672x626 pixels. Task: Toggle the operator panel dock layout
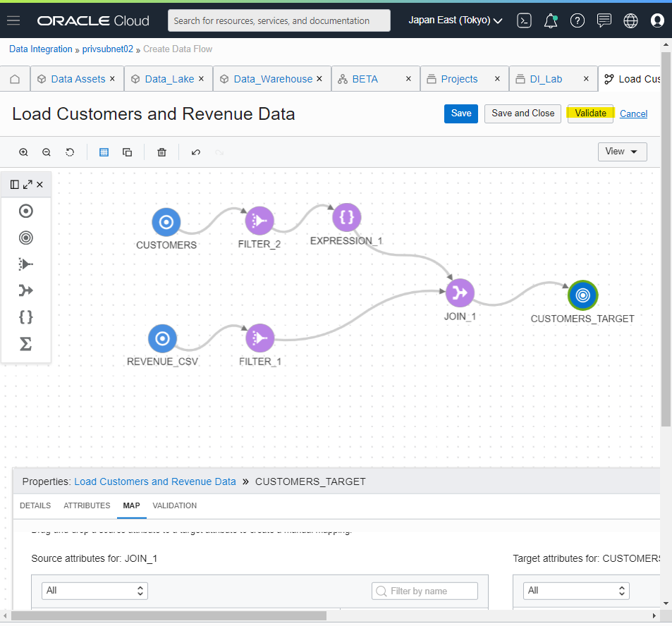[x=15, y=184]
